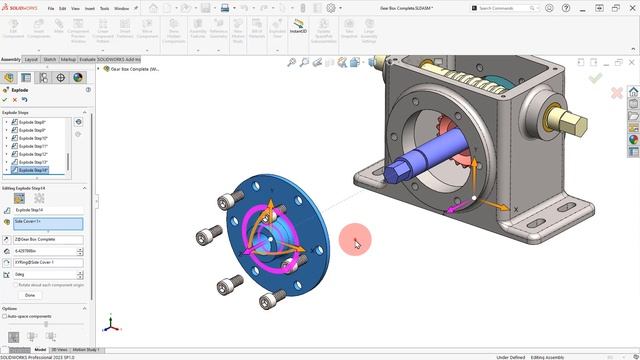Toggle Rotate about each component origin checkbox

[x=16, y=285]
